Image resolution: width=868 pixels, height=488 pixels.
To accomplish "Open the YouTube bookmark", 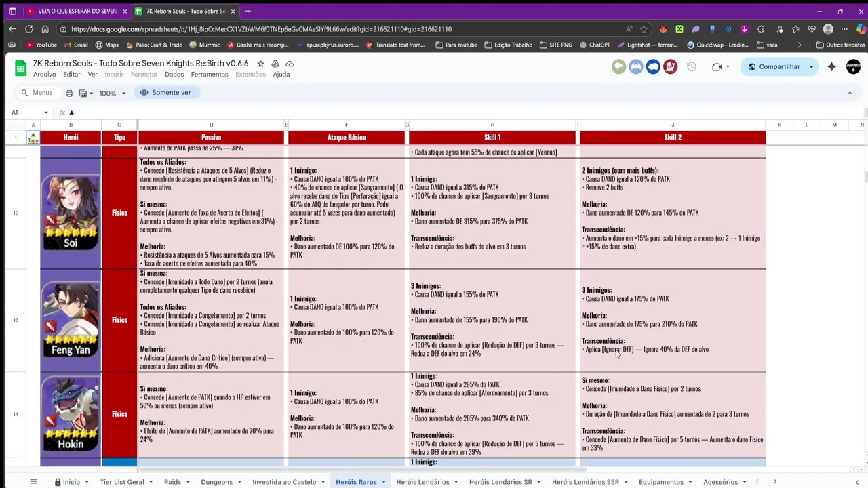I will click(41, 45).
